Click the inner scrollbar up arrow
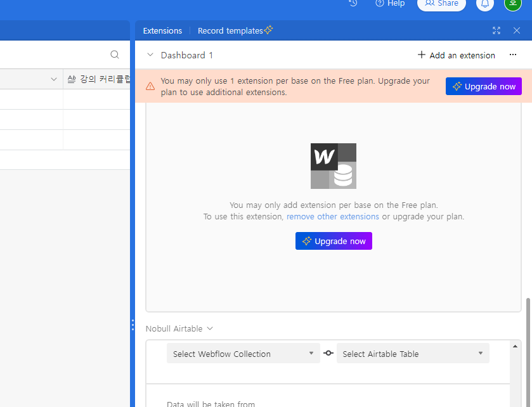The image size is (532, 407). pyautogui.click(x=515, y=346)
